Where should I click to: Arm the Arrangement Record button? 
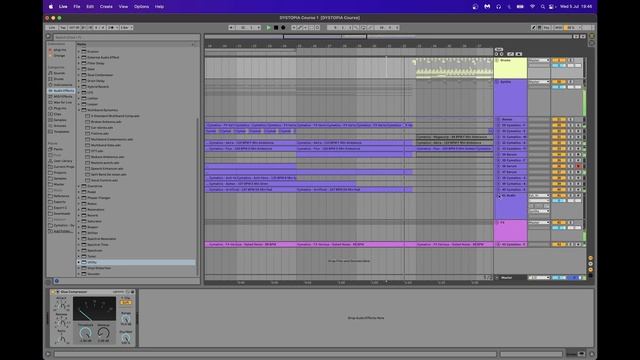[283, 28]
